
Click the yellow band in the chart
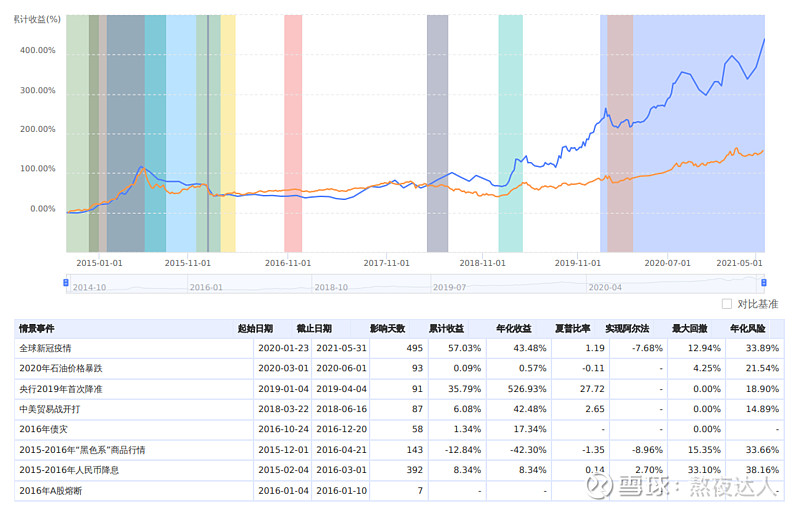(228, 133)
